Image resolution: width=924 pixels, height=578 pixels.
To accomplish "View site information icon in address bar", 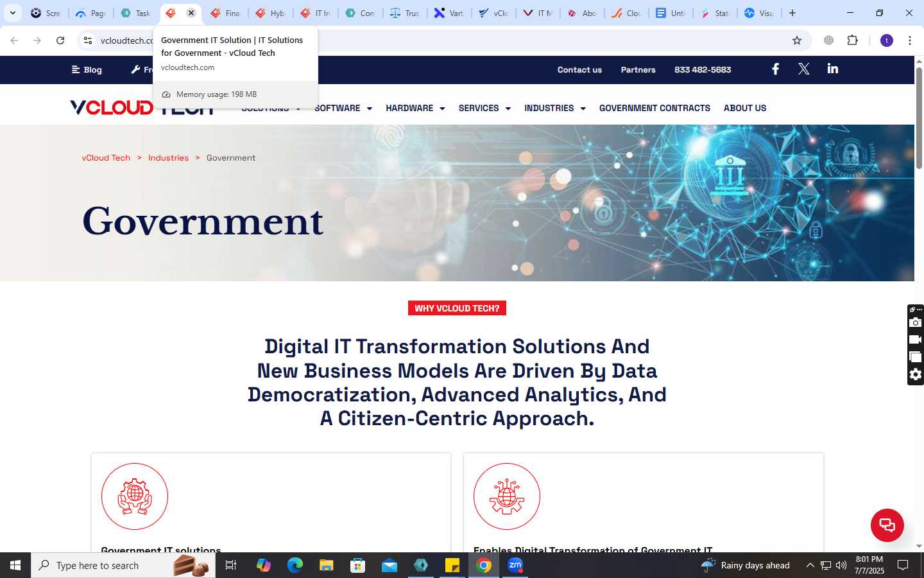I will click(x=88, y=40).
